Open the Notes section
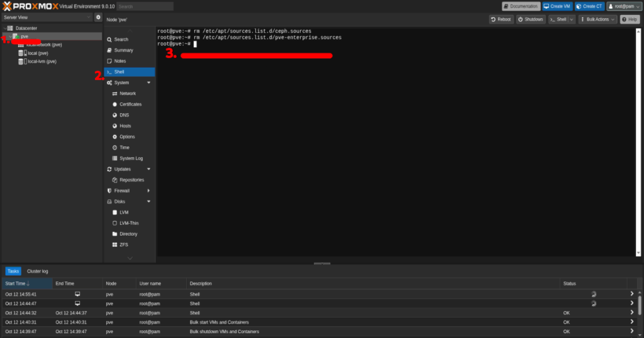 (x=119, y=61)
